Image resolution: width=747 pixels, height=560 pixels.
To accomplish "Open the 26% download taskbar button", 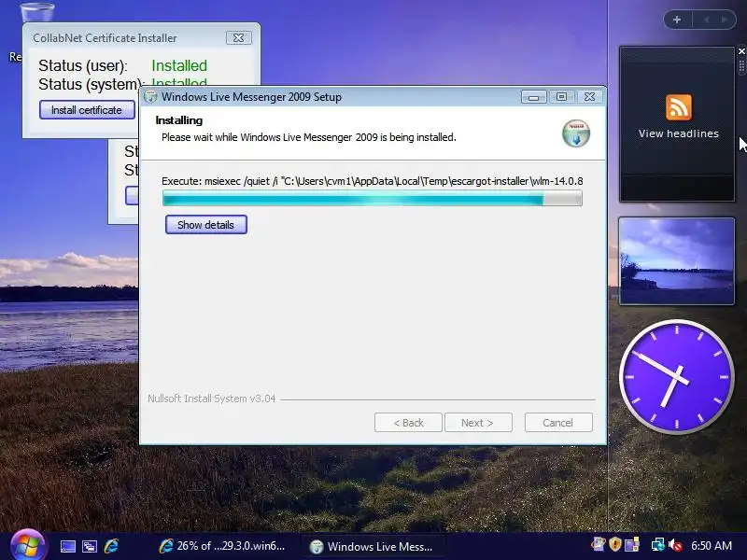I will (222, 546).
